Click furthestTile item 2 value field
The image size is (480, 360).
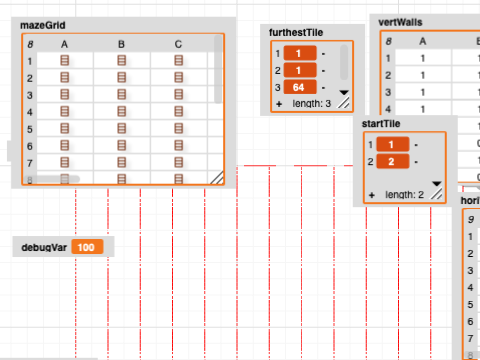[300, 70]
